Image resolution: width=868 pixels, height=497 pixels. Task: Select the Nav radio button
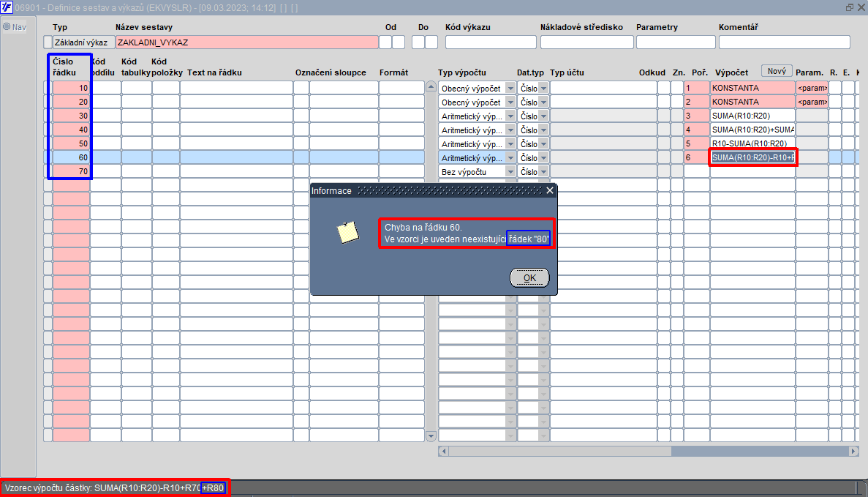7,26
